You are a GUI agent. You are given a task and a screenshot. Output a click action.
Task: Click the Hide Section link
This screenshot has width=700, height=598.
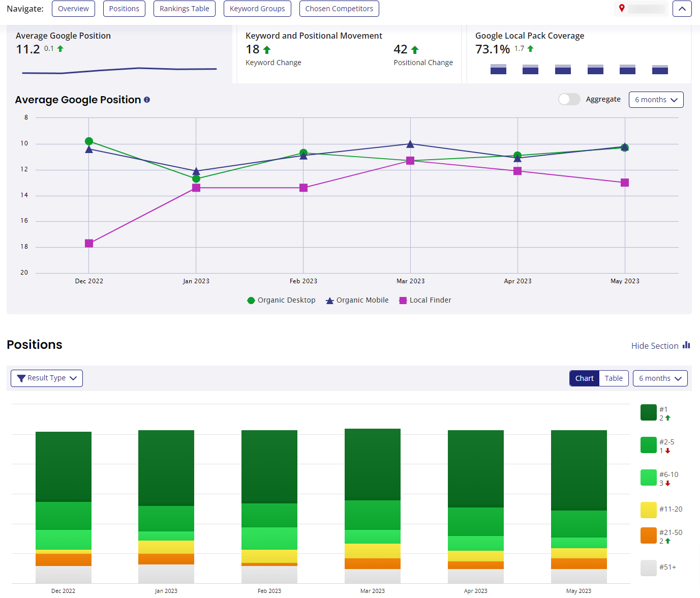tap(655, 345)
